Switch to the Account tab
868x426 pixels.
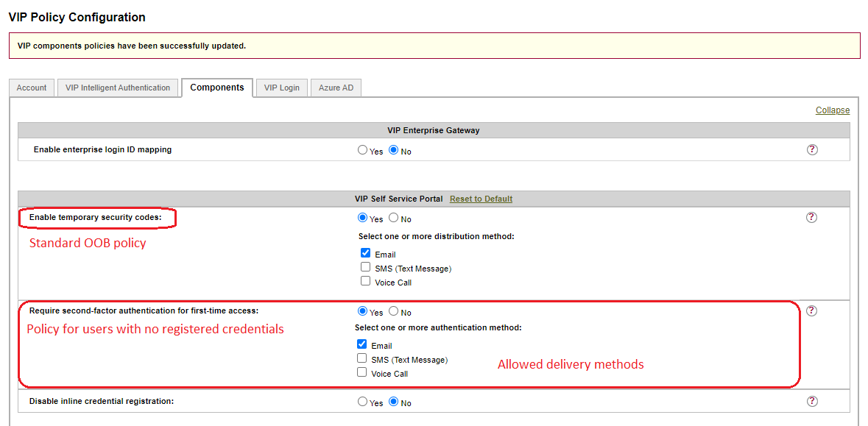coord(32,88)
